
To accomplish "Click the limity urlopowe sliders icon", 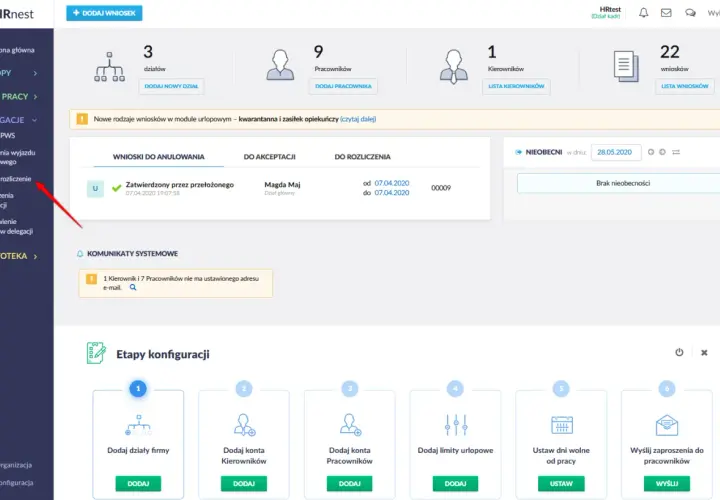I will click(x=456, y=425).
